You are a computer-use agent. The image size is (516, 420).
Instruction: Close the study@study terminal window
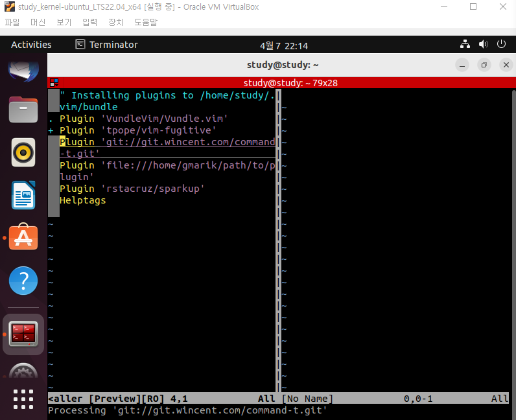coord(506,65)
